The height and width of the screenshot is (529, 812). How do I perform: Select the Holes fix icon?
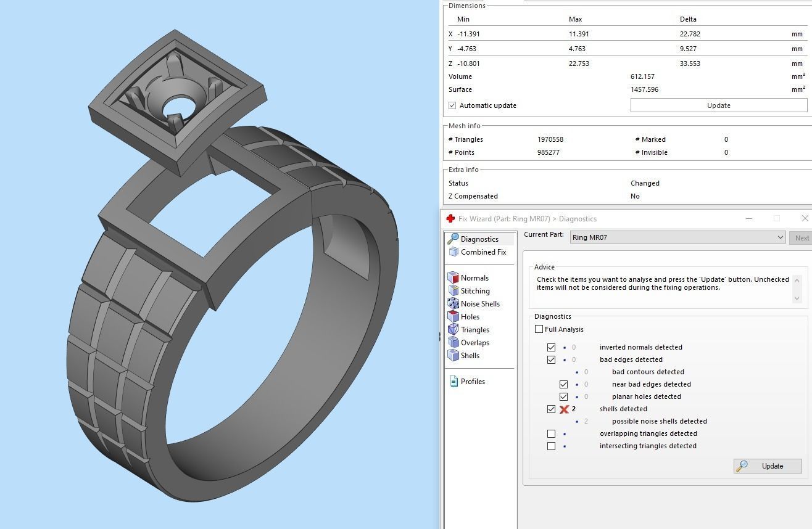453,316
